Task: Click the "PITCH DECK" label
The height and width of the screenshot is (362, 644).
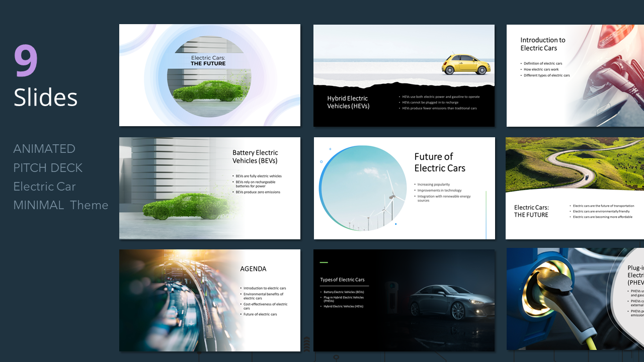Action: pyautogui.click(x=48, y=167)
